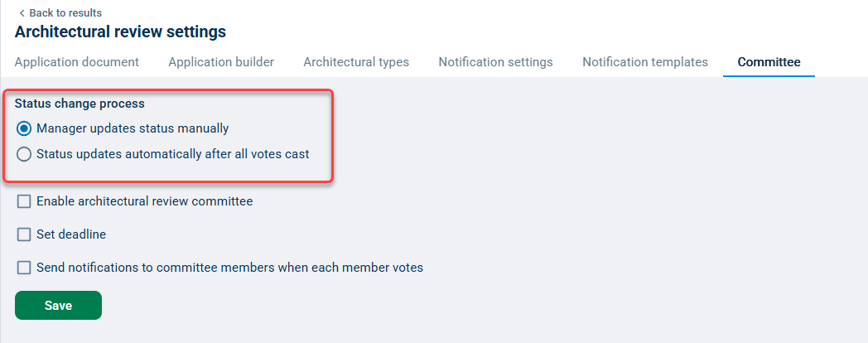Tick the Set deadline checkbox
The image size is (868, 343).
coord(24,234)
